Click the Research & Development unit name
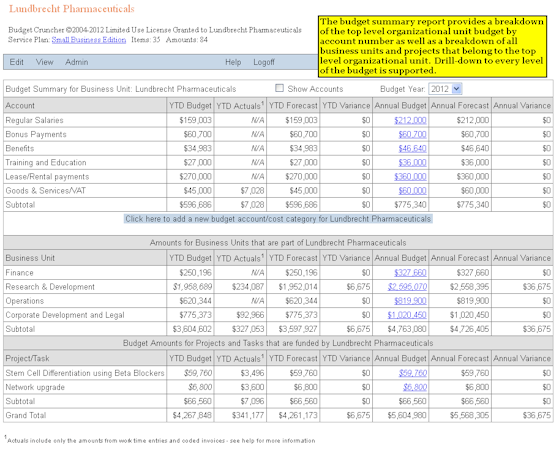Image resolution: width=558 pixels, height=450 pixels. click(x=50, y=287)
